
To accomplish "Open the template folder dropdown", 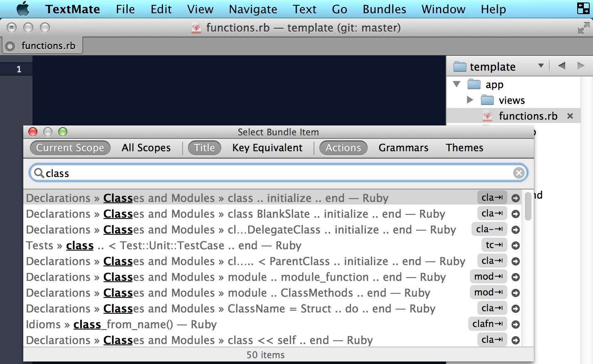I will [x=541, y=66].
